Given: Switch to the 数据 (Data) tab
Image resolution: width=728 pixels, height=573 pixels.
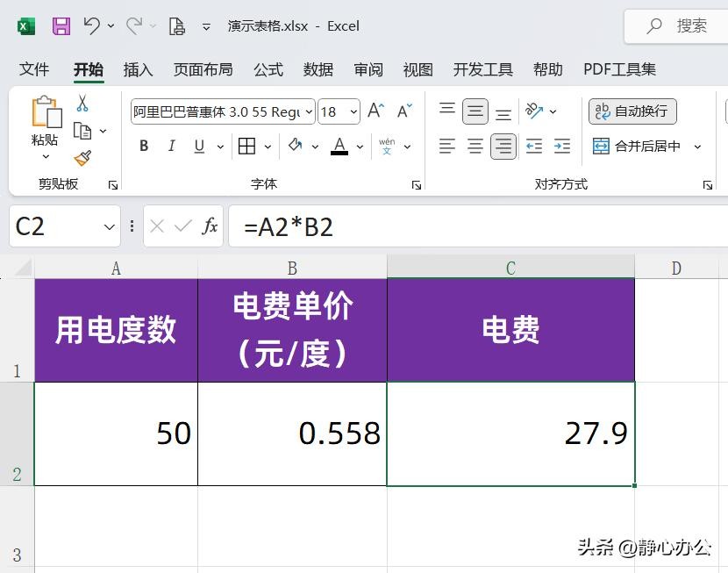Looking at the screenshot, I should pos(318,69).
